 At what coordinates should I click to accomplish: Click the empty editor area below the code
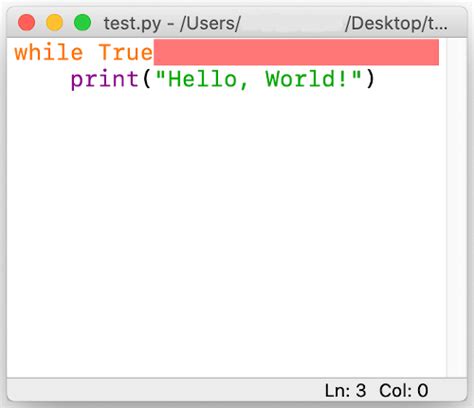point(227,233)
